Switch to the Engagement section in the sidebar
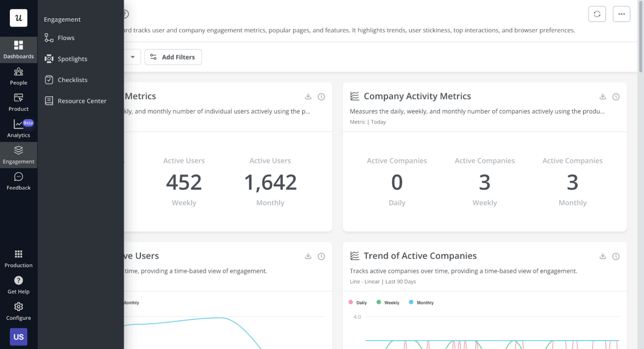644x349 pixels. tap(18, 155)
